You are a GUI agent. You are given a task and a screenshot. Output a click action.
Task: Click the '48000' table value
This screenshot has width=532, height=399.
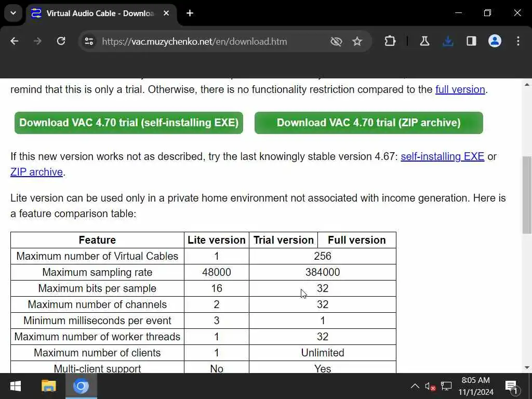coord(217,272)
